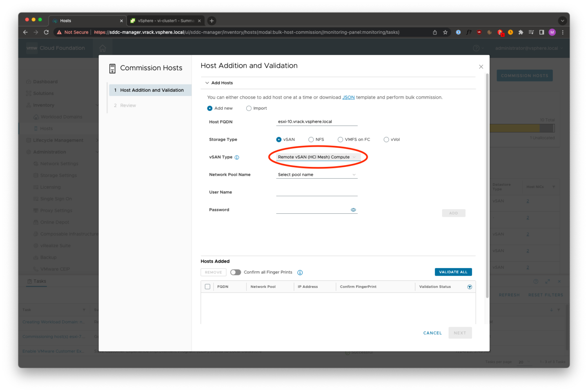Open the JSON template link
The width and height of the screenshot is (588, 392).
pos(348,97)
